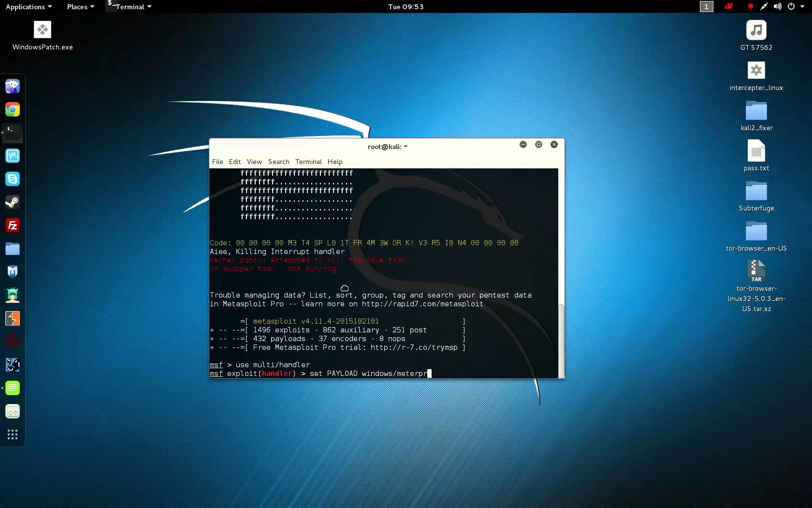Open the View menu in terminal
This screenshot has height=508, width=812.
click(254, 162)
